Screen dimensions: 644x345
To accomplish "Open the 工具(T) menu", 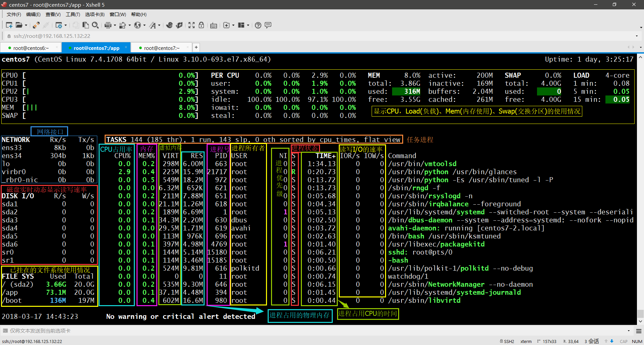I will (x=73, y=14).
